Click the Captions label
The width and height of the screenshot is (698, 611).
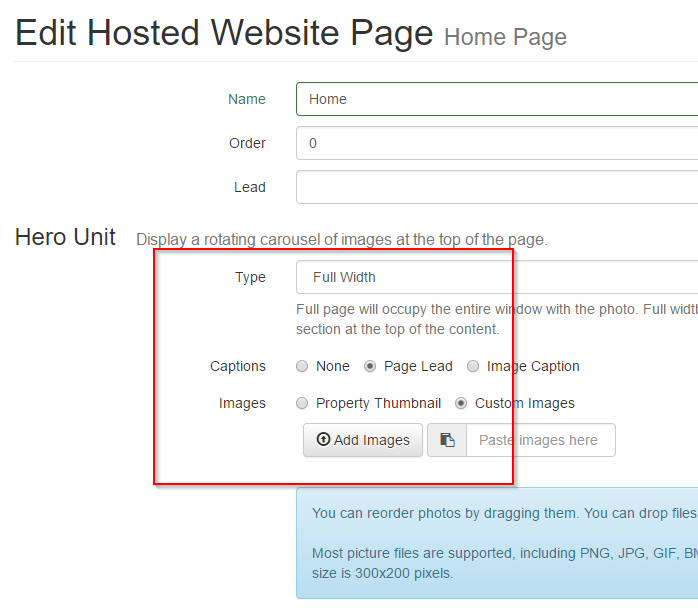(x=238, y=366)
